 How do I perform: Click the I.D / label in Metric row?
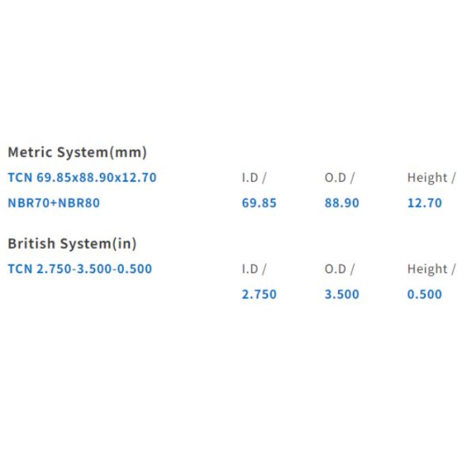pos(254,178)
